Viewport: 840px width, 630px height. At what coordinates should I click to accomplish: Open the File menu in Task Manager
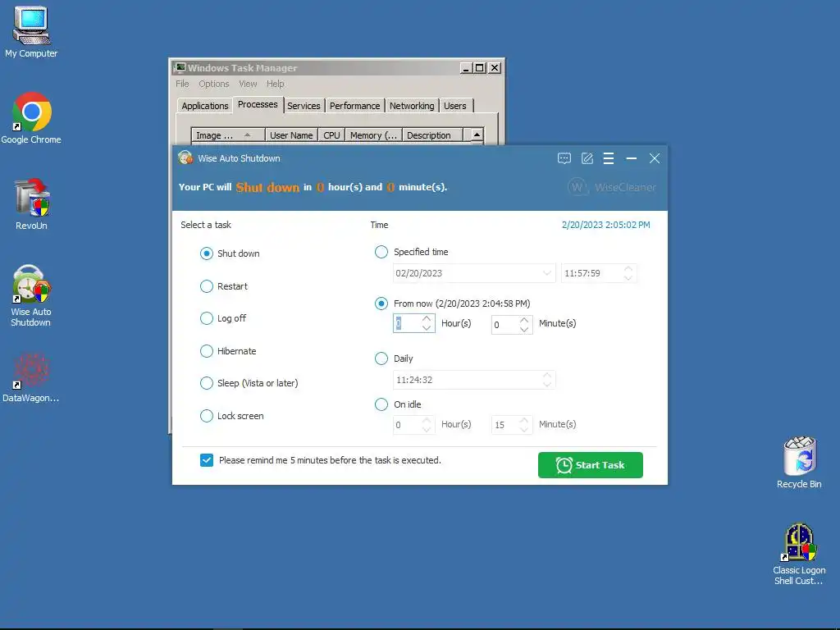point(182,84)
